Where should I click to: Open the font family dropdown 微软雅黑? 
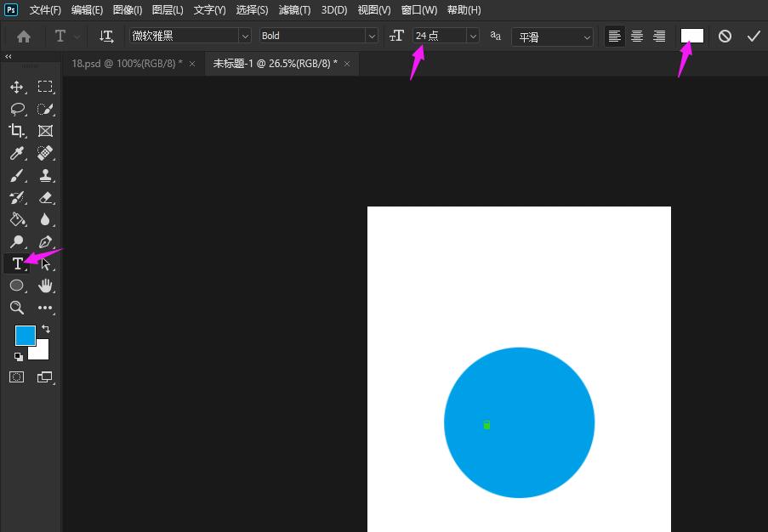click(244, 37)
